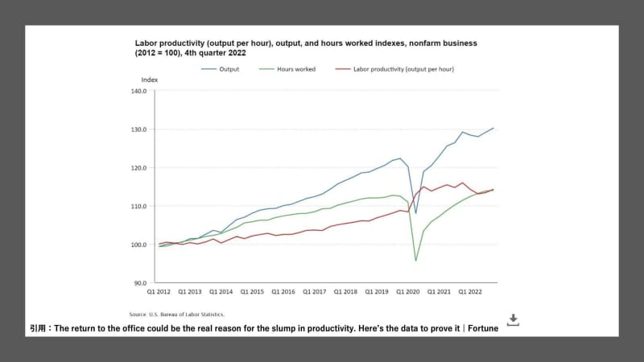Click the final right endpoint of the blue Output line
This screenshot has height=362, width=644.
tap(493, 128)
